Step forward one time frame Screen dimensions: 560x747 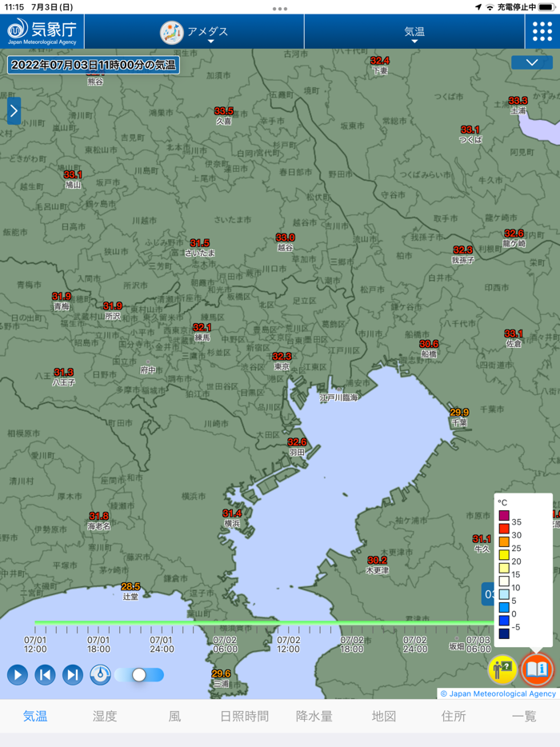73,674
